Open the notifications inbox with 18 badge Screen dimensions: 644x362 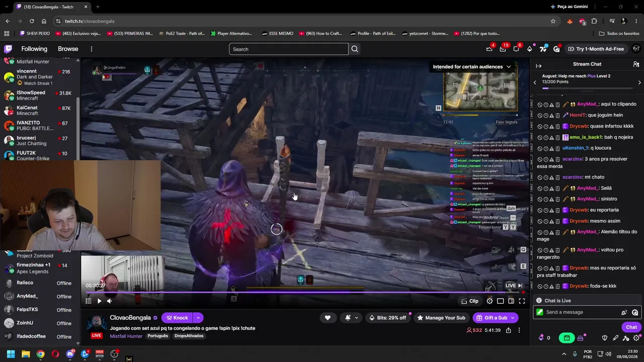click(x=503, y=49)
